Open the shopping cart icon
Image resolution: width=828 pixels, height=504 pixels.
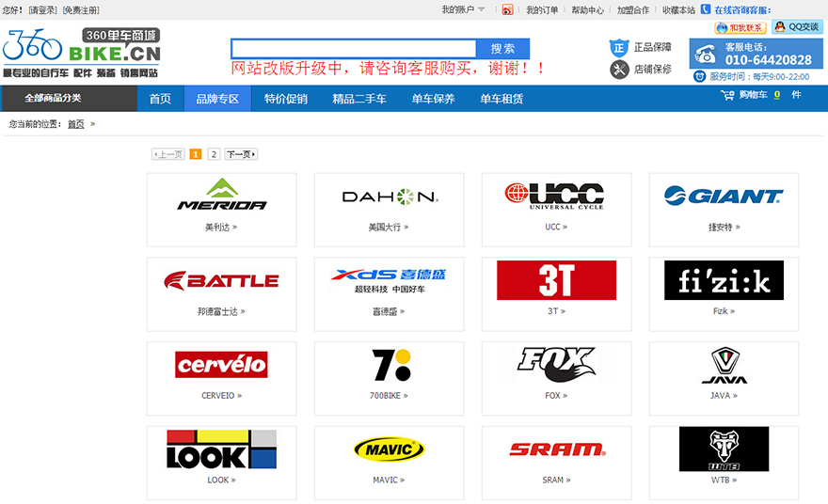point(727,95)
